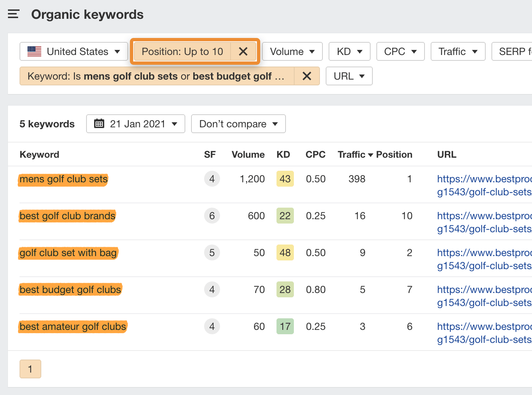Remove the Position: Up to 10 filter
The image size is (532, 395).
click(x=243, y=52)
